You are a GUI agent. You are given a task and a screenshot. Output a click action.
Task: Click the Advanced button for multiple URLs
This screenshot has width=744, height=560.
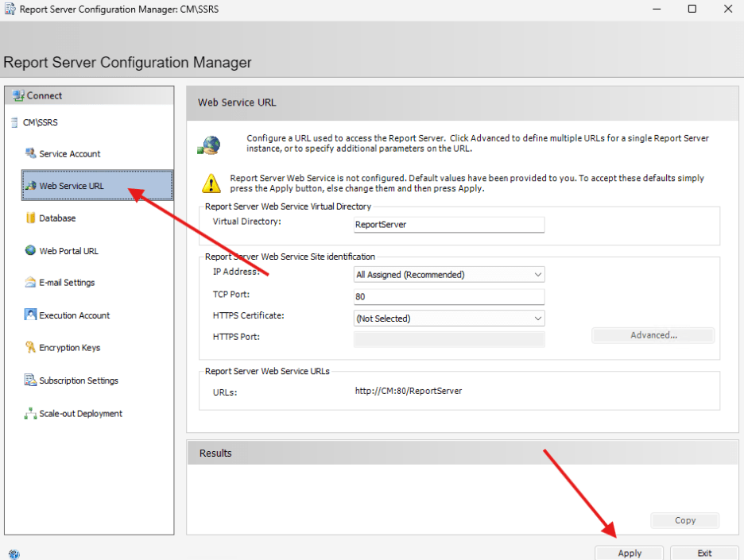652,334
